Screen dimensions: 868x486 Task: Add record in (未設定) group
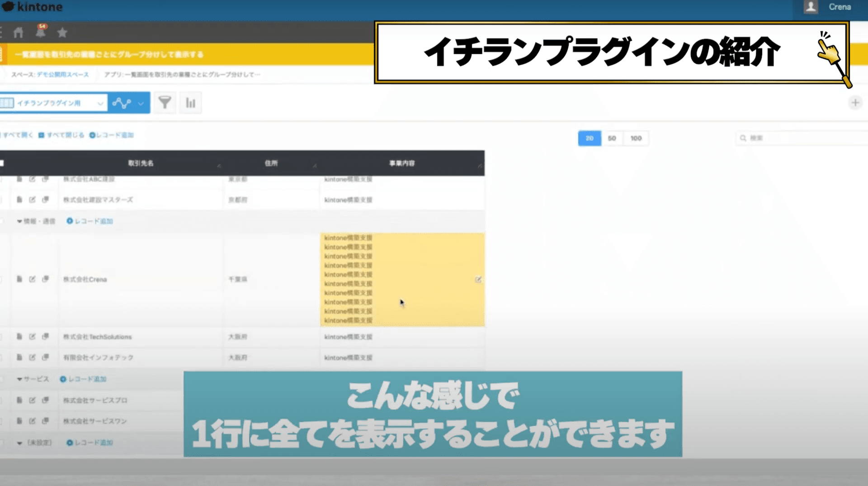click(x=90, y=443)
